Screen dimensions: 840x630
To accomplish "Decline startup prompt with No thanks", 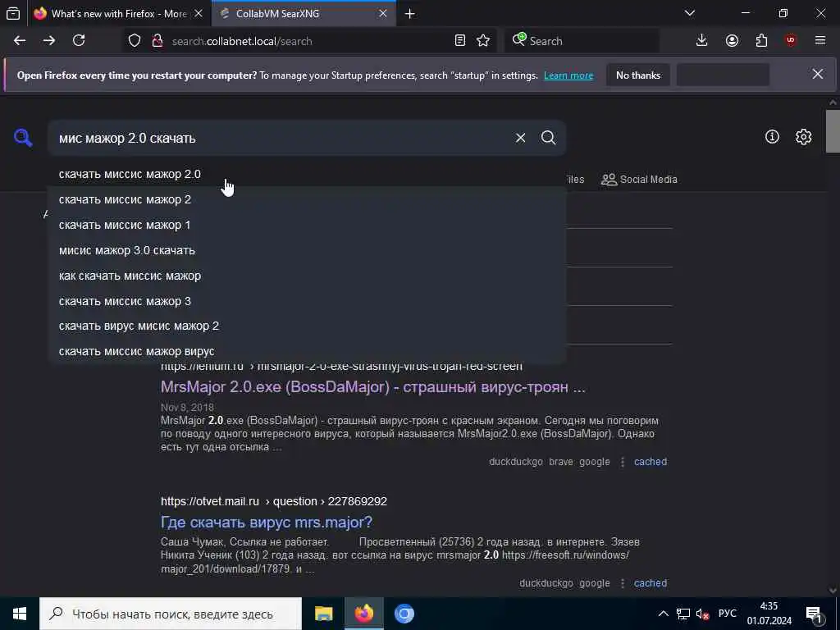I will (638, 75).
